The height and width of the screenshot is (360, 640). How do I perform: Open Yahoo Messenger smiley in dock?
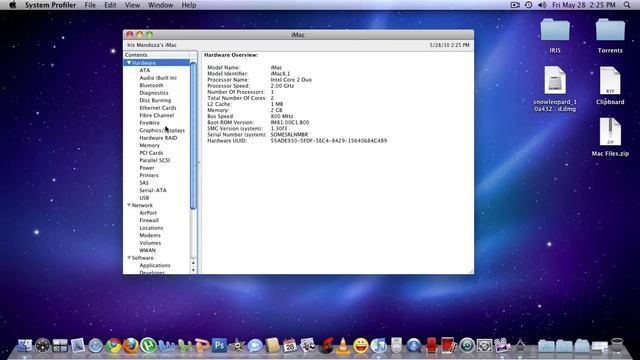[361, 345]
